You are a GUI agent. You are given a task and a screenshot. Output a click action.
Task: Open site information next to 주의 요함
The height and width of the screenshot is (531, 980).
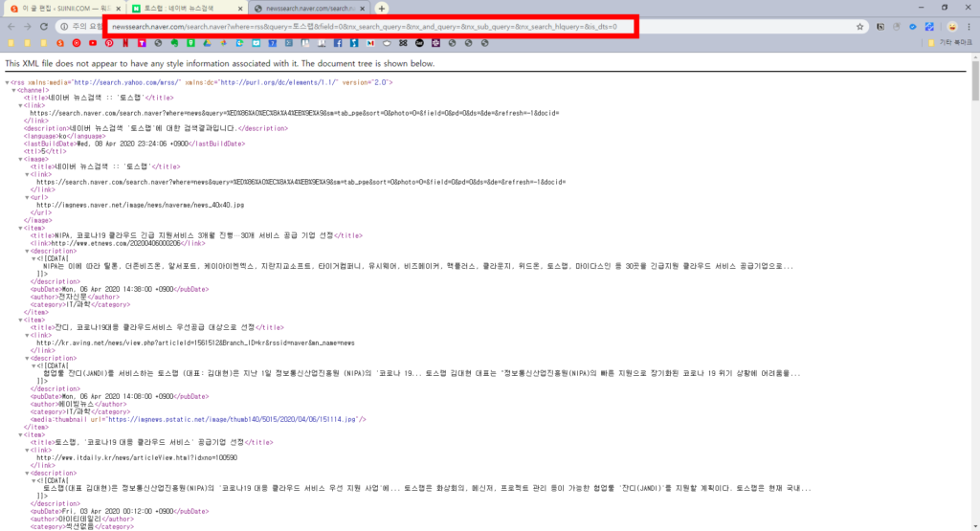64,27
